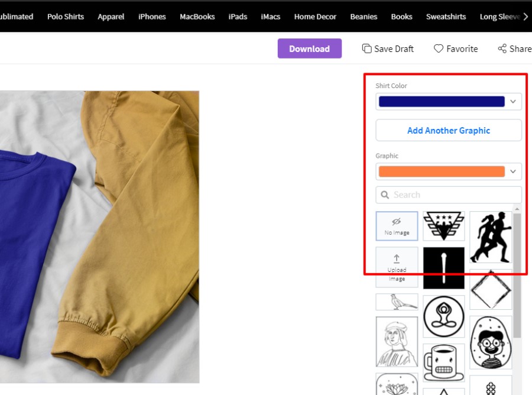Show more categories with the right arrow

(x=525, y=17)
